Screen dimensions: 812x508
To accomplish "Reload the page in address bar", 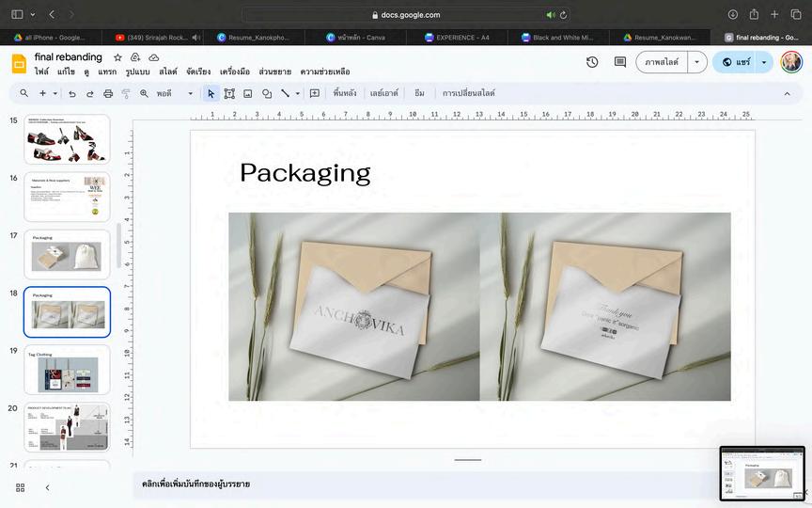I will click(x=564, y=15).
